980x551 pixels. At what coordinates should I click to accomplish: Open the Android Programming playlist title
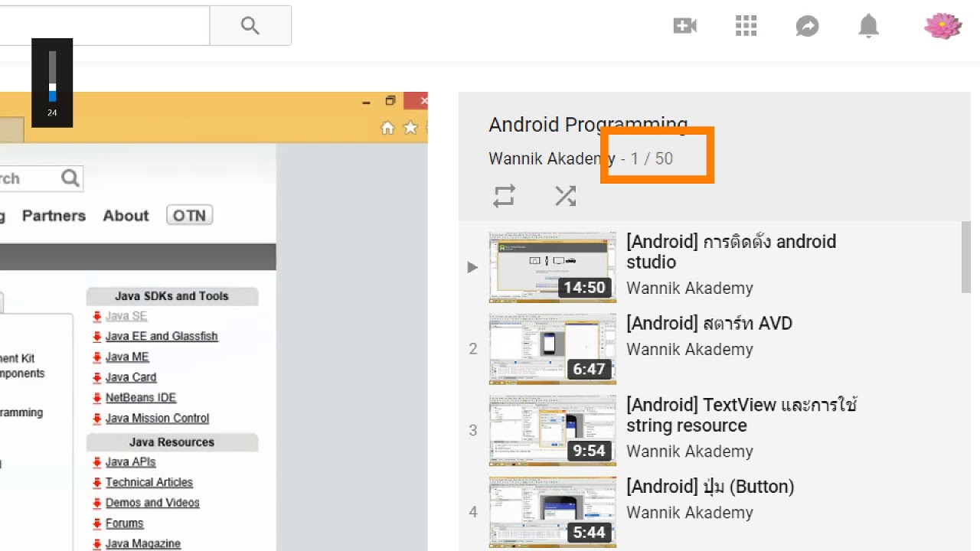(588, 124)
